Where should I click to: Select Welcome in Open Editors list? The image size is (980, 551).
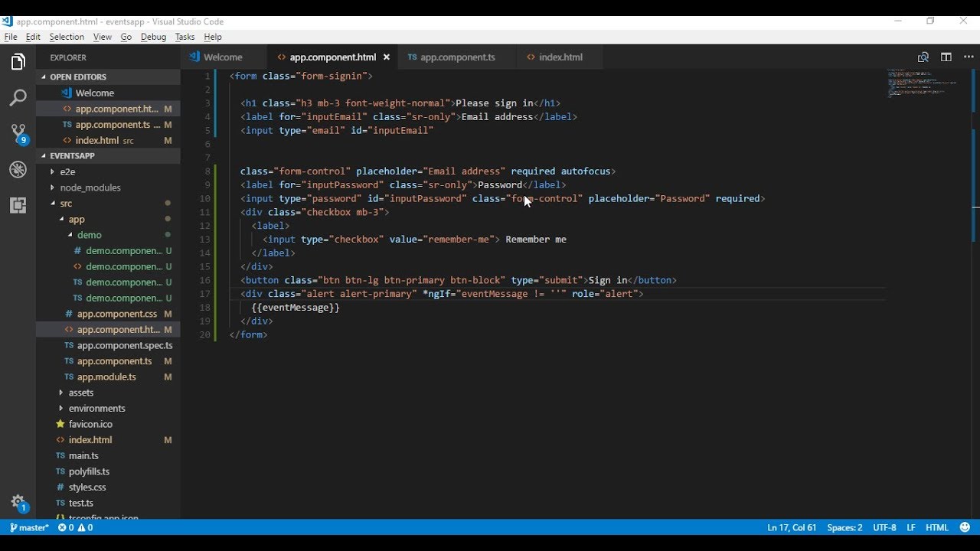point(108,93)
